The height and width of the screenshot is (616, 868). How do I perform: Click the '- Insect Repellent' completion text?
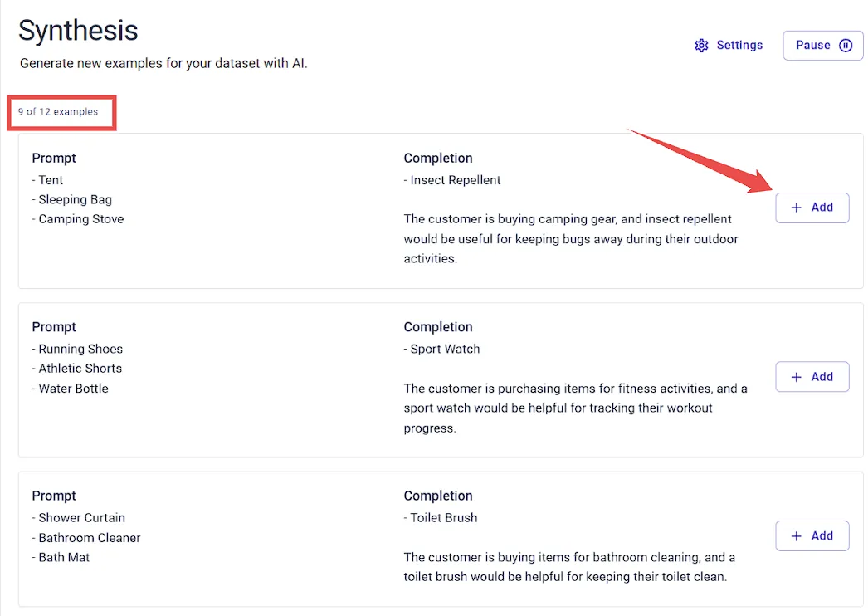click(452, 180)
